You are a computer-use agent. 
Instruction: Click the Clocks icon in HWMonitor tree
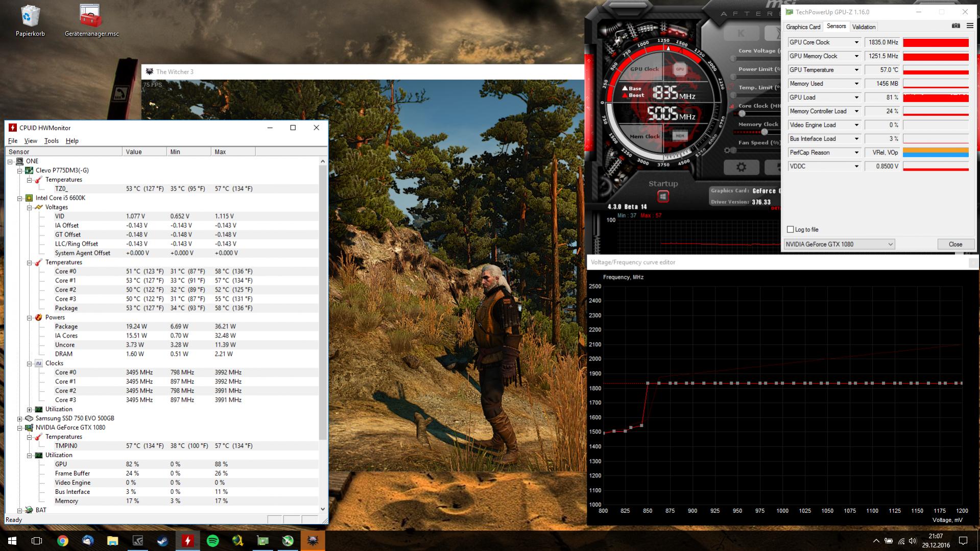pyautogui.click(x=39, y=364)
